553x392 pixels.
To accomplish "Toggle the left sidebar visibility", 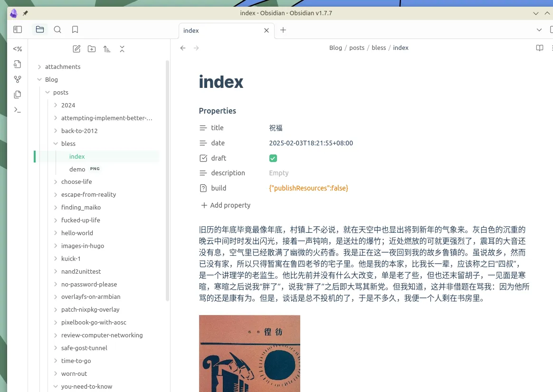I will [18, 29].
